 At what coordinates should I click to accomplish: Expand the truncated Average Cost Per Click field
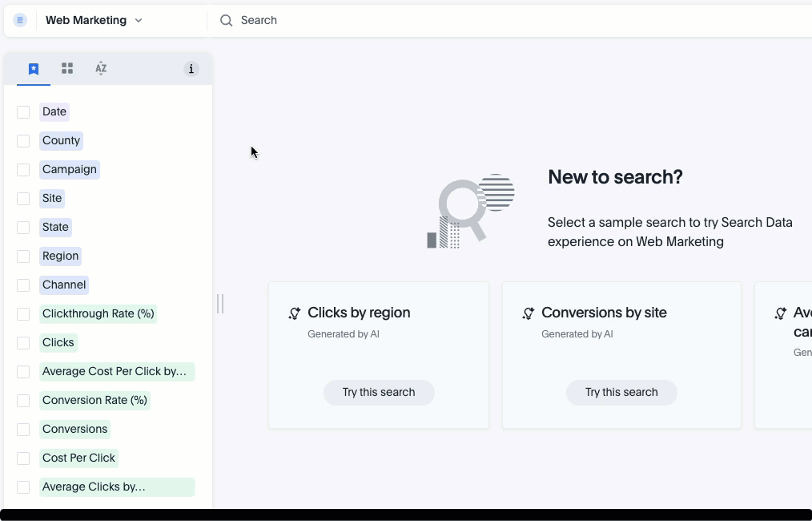click(117, 371)
